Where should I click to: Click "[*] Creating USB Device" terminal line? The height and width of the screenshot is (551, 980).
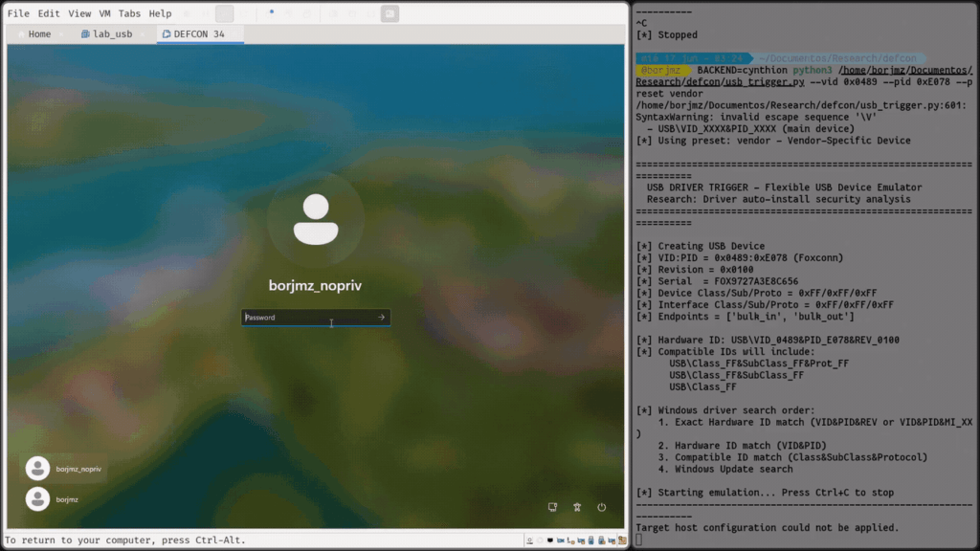coord(701,246)
